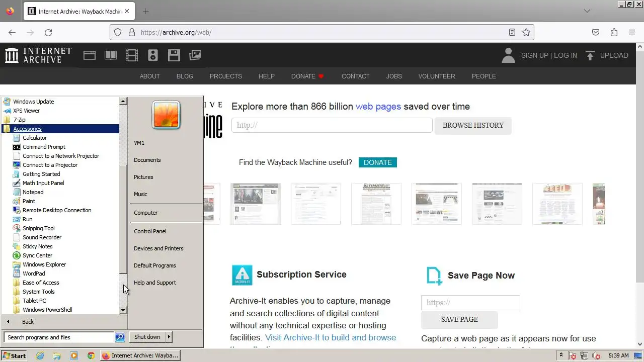
Task: Launch Sync Center
Action: point(37,255)
